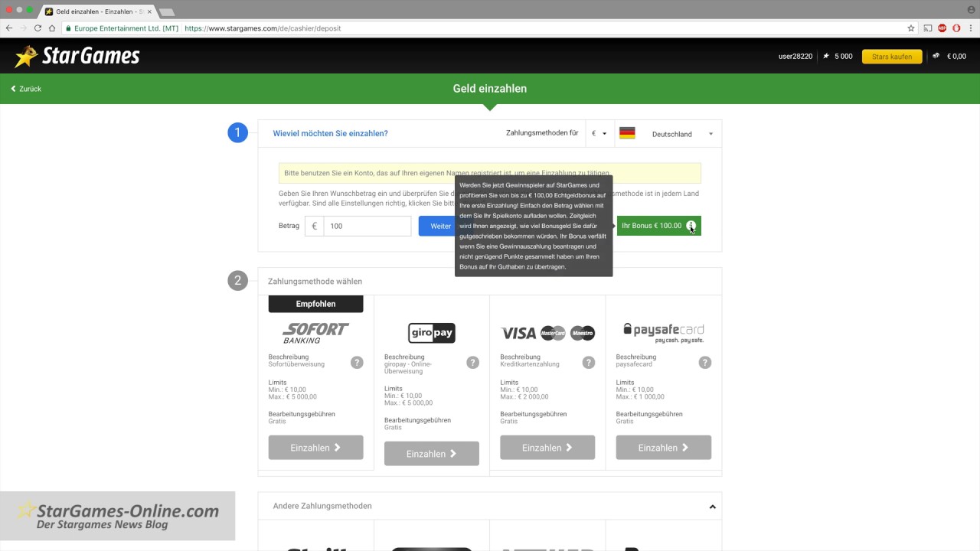The image size is (980, 551).
Task: Click the paysafecard logo
Action: (x=663, y=332)
